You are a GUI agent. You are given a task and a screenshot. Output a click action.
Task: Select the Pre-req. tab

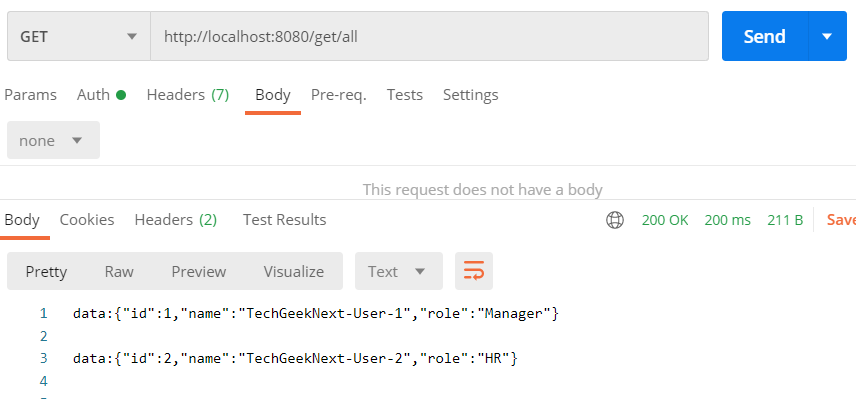click(338, 95)
